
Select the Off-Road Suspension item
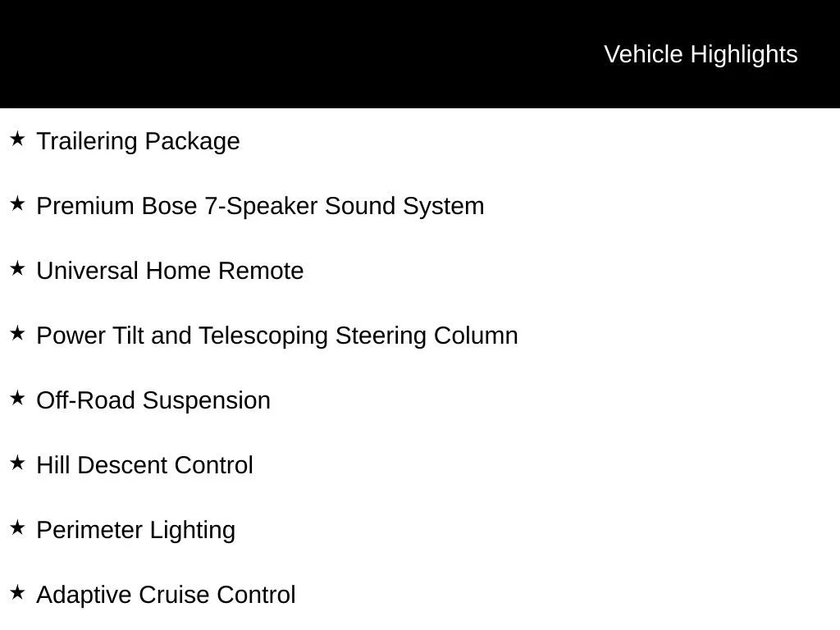click(153, 401)
